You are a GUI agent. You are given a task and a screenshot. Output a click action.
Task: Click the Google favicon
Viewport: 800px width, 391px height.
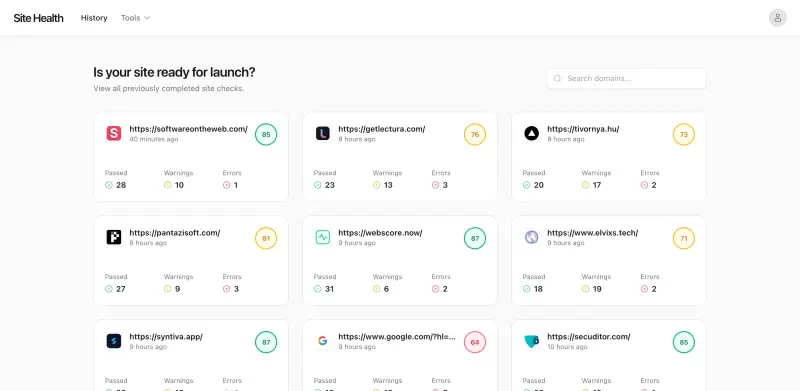(x=322, y=341)
